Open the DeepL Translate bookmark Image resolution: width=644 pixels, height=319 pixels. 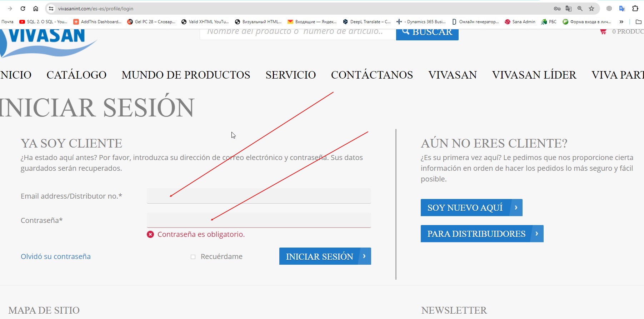pos(367,22)
